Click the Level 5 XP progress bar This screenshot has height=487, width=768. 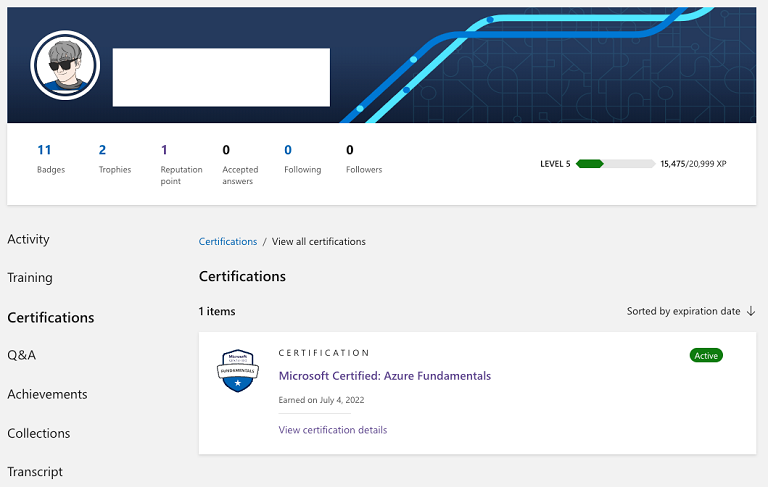(x=616, y=163)
